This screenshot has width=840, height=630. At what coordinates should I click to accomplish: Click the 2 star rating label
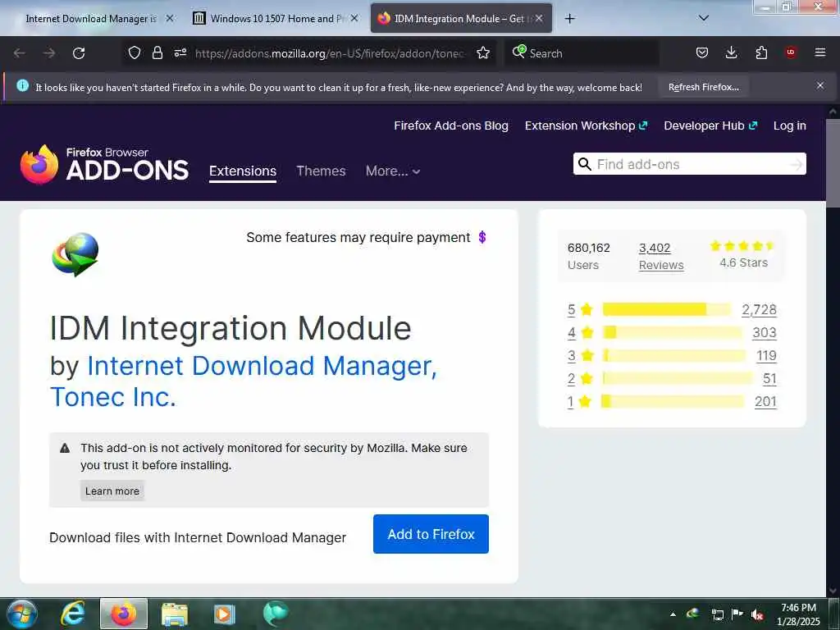point(581,378)
